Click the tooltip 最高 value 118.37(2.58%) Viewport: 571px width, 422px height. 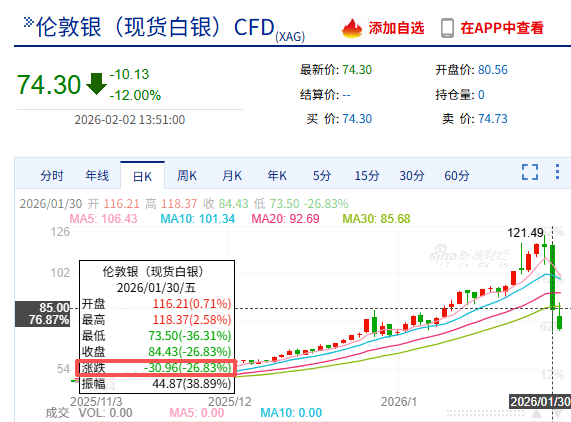point(192,319)
